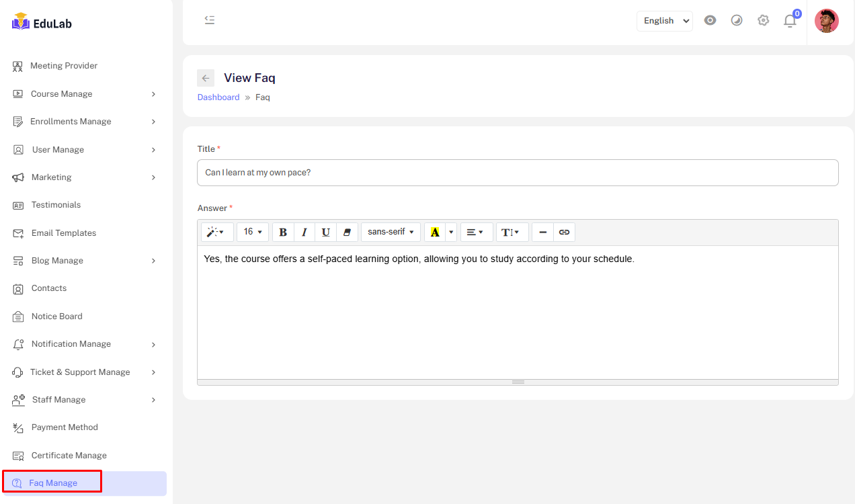
Task: Open the font size 16 dropdown
Action: (253, 233)
